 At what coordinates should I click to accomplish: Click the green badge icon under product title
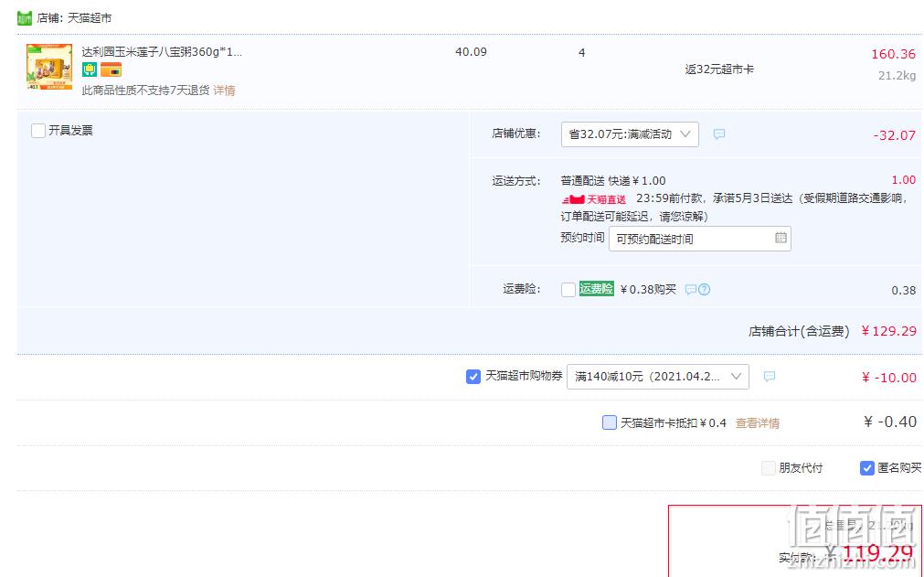(90, 69)
